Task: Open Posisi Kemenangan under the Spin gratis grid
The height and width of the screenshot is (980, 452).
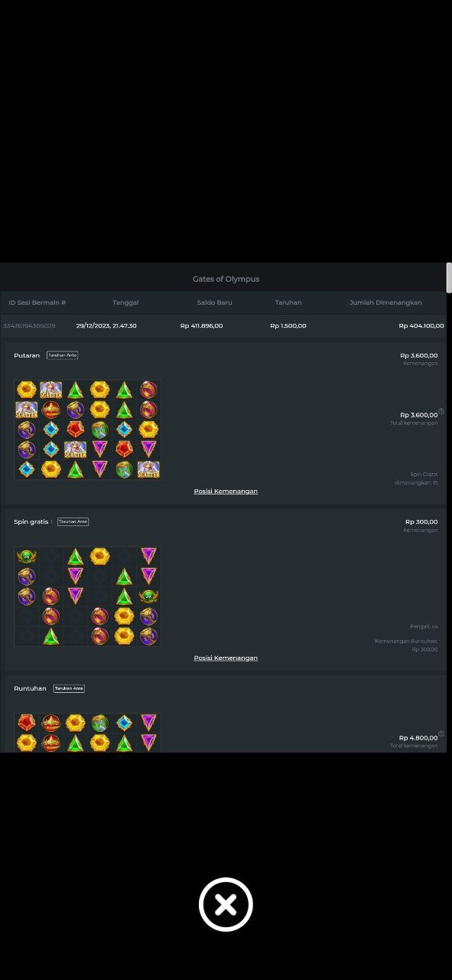Action: click(x=226, y=658)
